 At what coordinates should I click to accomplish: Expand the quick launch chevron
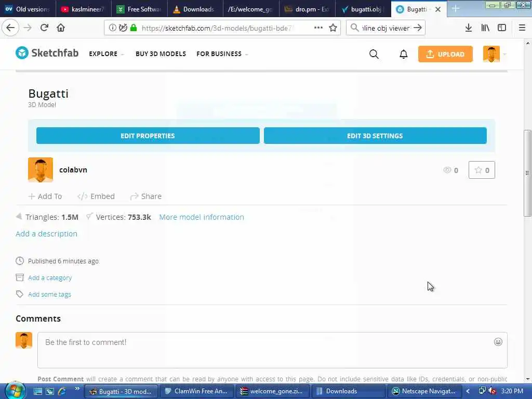pyautogui.click(x=77, y=389)
